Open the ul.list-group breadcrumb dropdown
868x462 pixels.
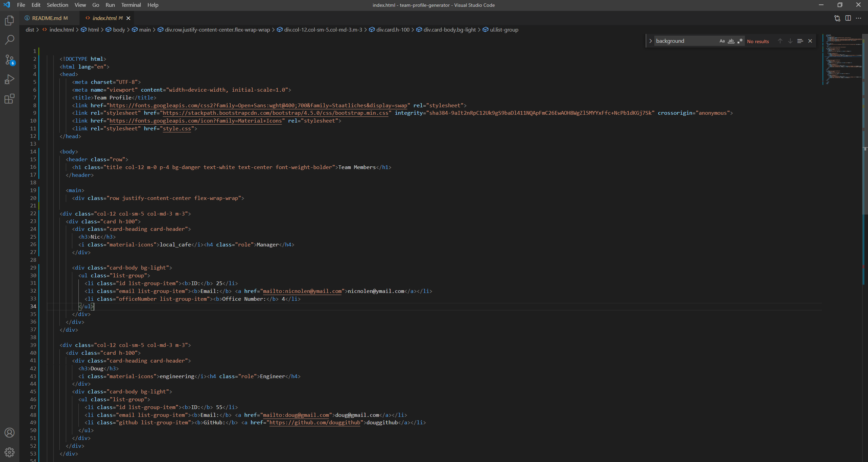click(504, 30)
